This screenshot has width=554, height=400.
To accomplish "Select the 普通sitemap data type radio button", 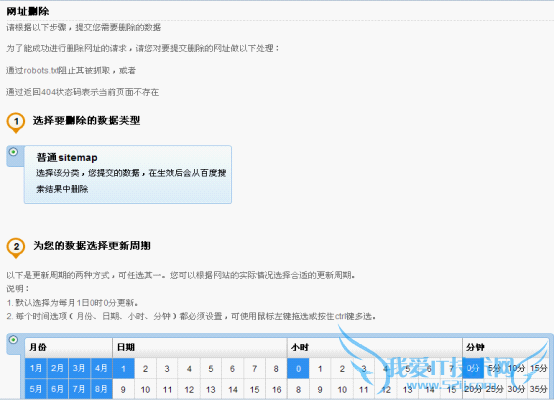I will [x=13, y=152].
